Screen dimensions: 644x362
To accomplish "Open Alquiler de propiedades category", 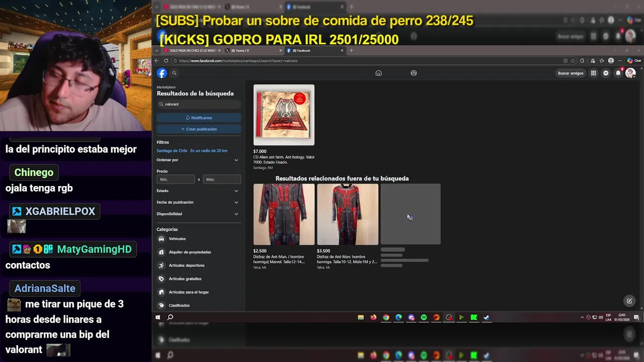I will (x=198, y=252).
